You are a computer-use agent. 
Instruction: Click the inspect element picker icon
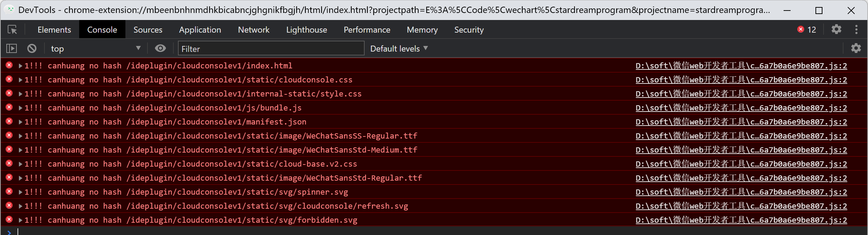(12, 30)
